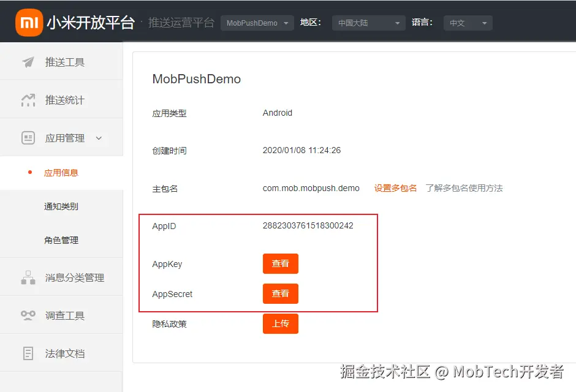Click the Xiaomi MI logo icon

(x=29, y=23)
